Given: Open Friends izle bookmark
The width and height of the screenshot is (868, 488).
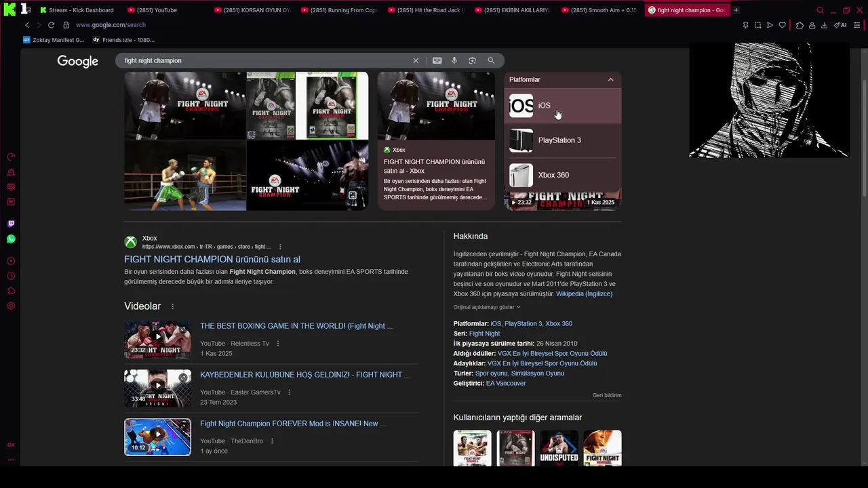Looking at the screenshot, I should click(x=123, y=40).
